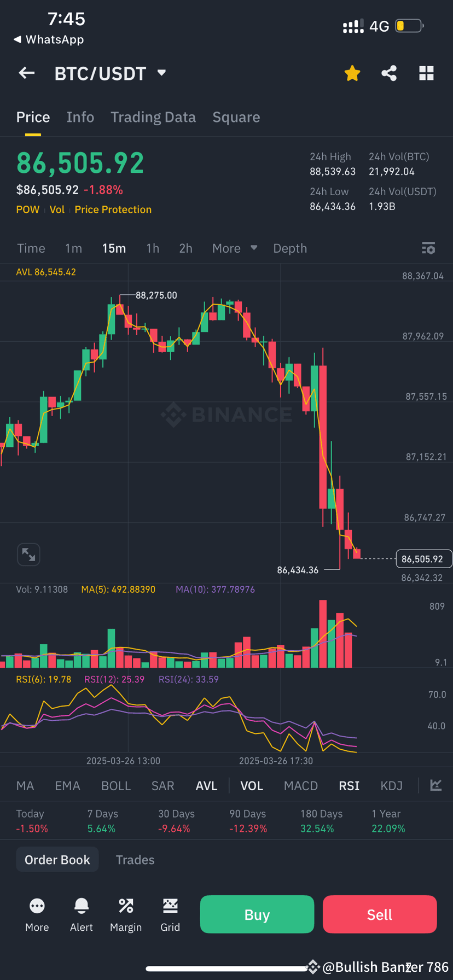Viewport: 453px width, 980px height.
Task: Tap the grid layout icon top right
Action: [x=426, y=73]
